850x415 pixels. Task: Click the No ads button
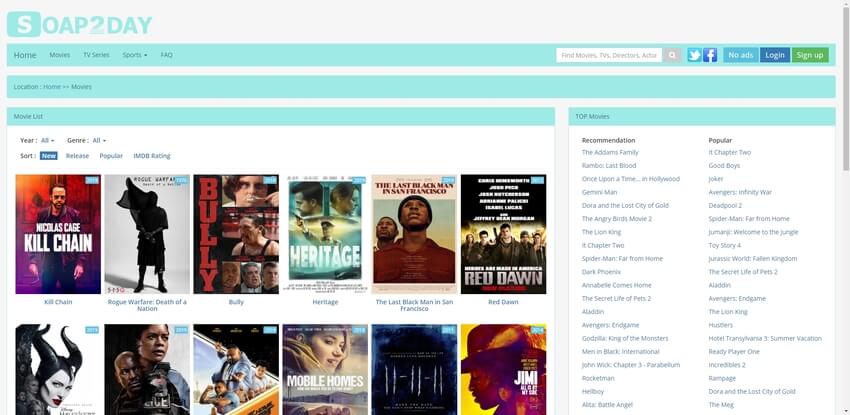coord(740,55)
